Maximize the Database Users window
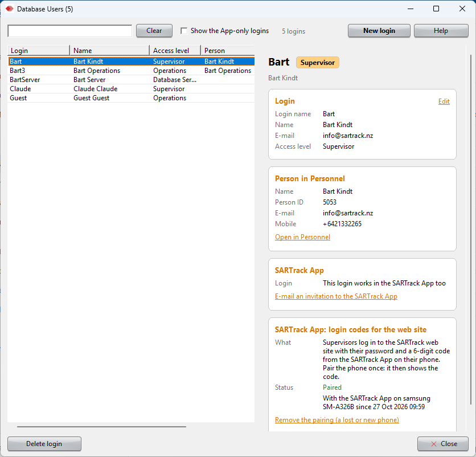Viewport: 476px width, 457px height. 436,9
